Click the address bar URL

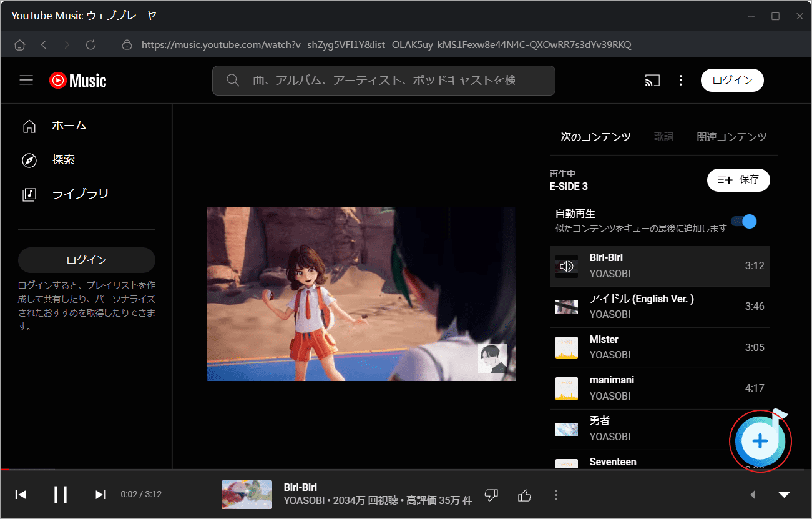(x=386, y=45)
